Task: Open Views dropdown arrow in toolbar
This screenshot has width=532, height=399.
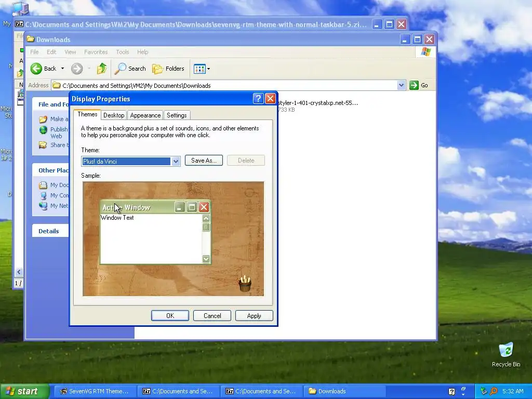Action: coord(208,69)
